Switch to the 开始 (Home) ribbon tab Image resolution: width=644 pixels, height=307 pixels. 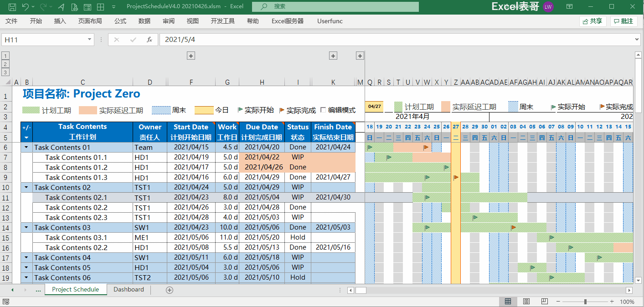(x=36, y=21)
